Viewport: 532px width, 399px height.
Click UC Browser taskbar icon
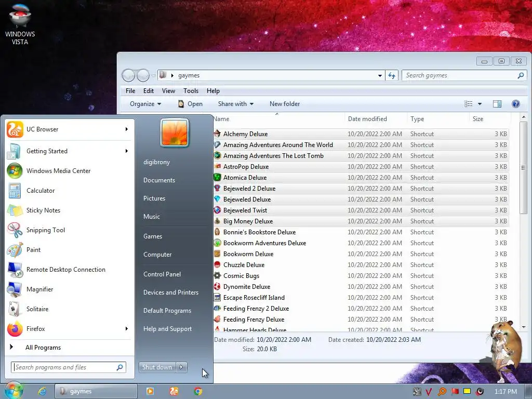click(x=174, y=391)
